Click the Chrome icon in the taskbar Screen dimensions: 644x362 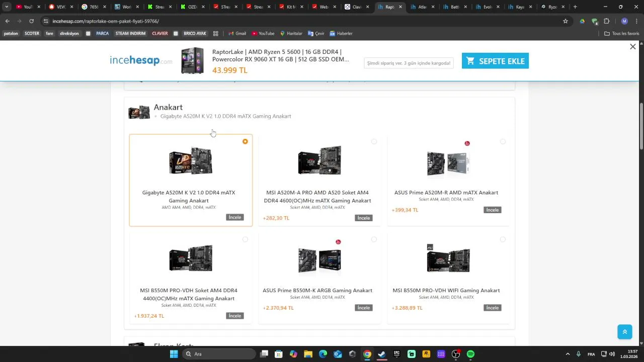pos(367,354)
